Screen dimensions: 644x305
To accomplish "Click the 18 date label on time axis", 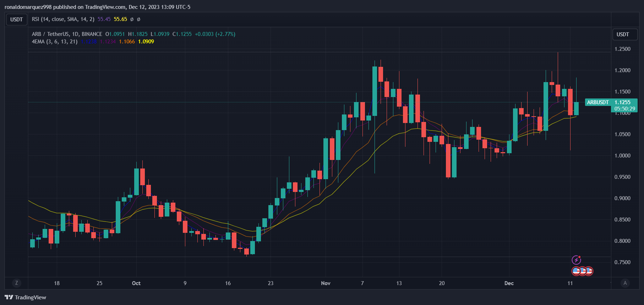I will 57,283.
